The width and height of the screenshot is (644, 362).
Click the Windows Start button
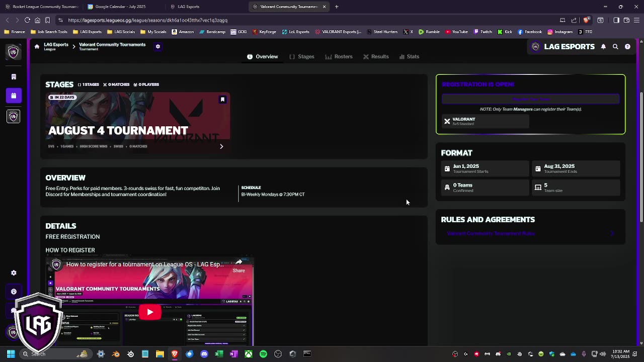(x=11, y=354)
